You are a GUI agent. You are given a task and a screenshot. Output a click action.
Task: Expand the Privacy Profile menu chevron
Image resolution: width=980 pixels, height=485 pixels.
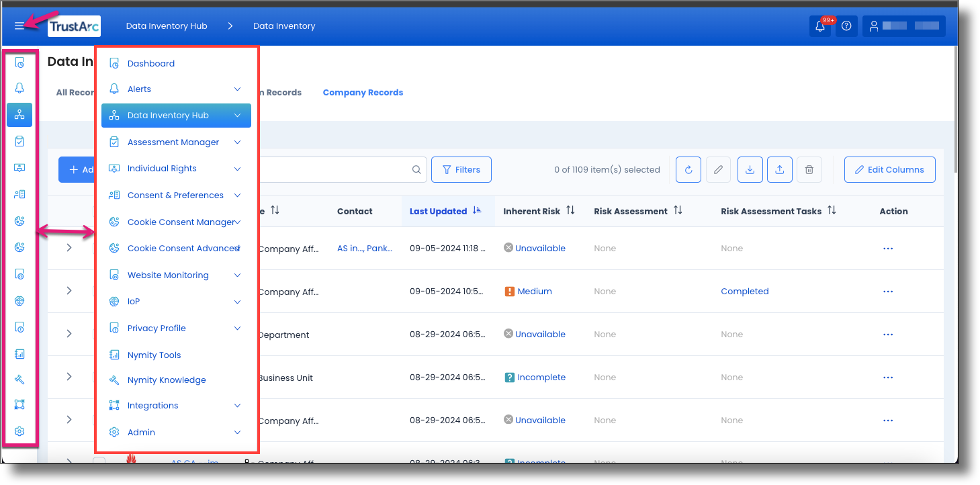tap(237, 328)
